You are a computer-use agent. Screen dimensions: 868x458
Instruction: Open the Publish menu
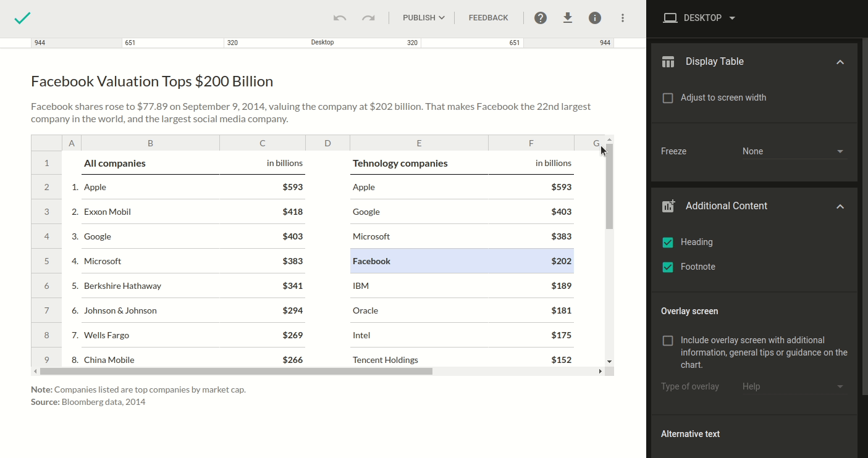423,18
